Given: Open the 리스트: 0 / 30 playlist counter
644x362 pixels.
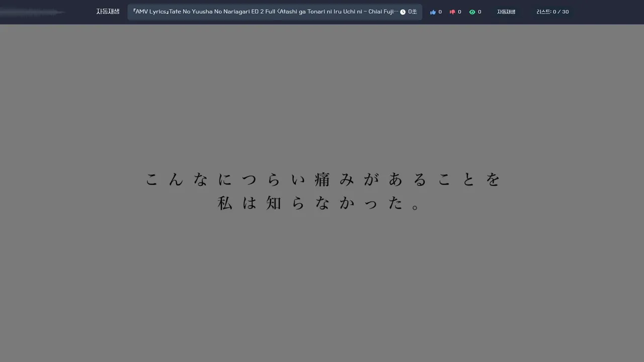Looking at the screenshot, I should (x=552, y=12).
